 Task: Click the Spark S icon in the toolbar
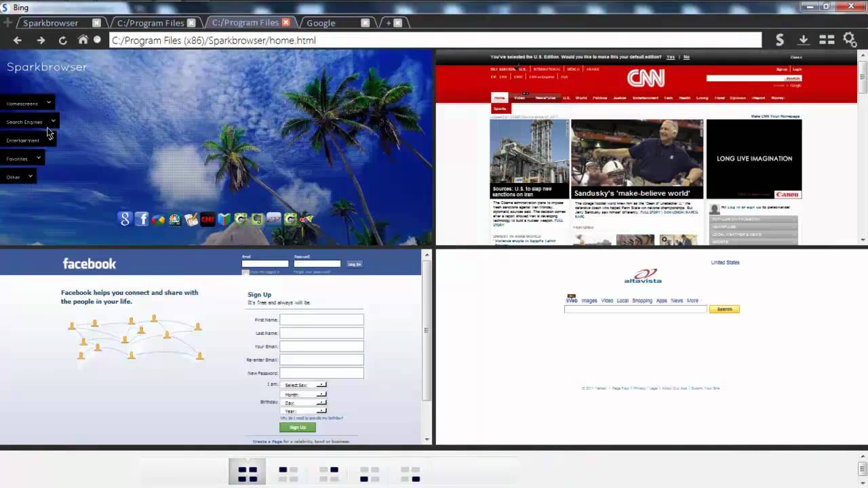[780, 40]
